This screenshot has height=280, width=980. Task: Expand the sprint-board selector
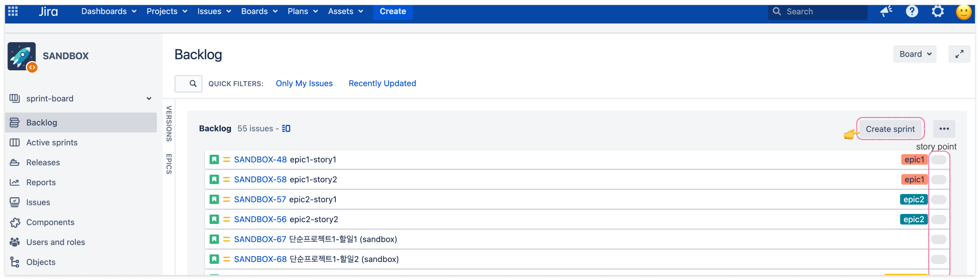149,99
